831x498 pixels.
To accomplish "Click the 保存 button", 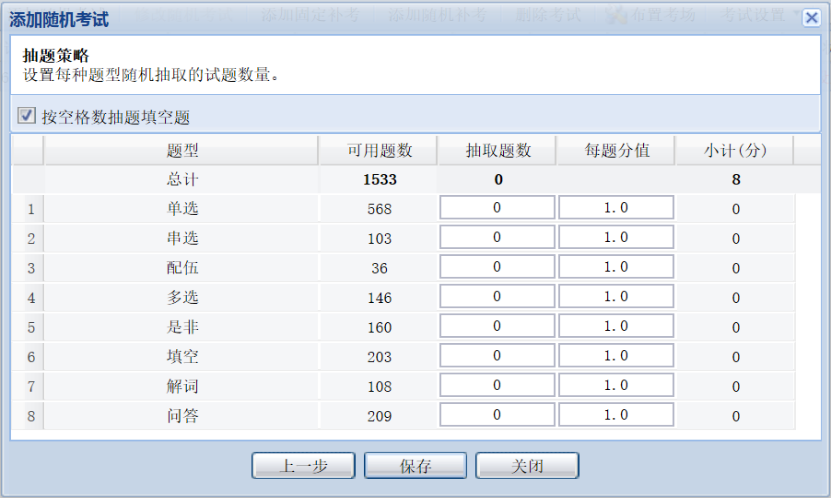I will 415,466.
